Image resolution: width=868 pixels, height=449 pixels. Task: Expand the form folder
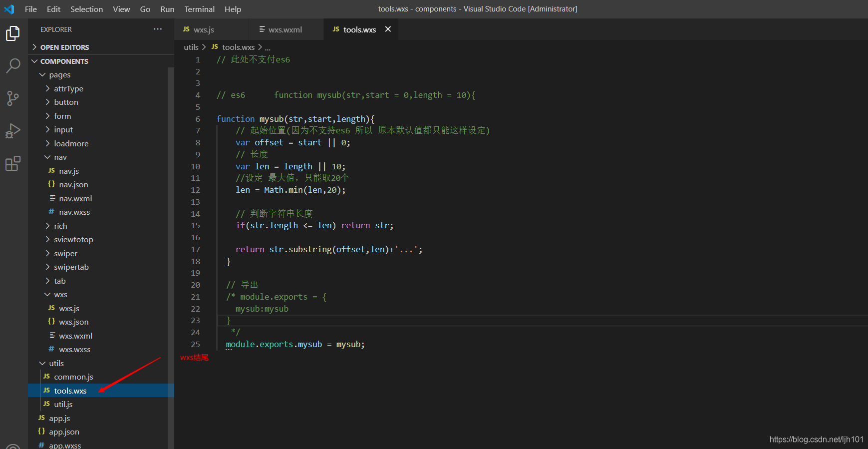[101, 116]
